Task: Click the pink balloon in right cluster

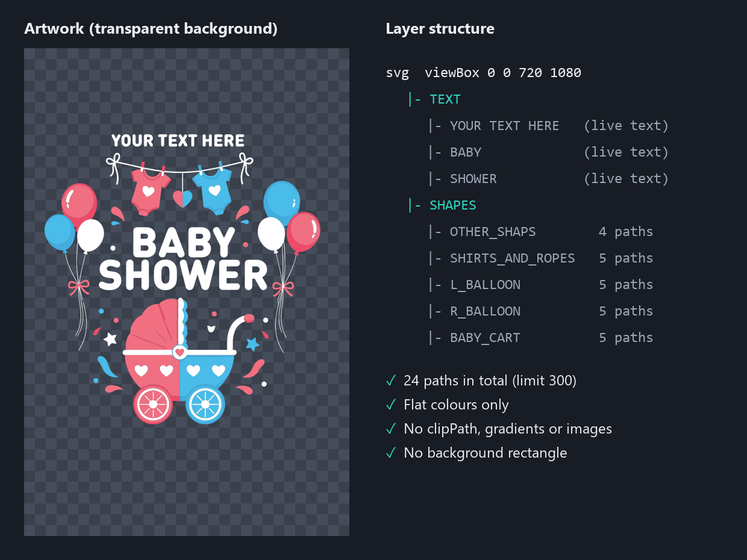Action: tap(303, 231)
